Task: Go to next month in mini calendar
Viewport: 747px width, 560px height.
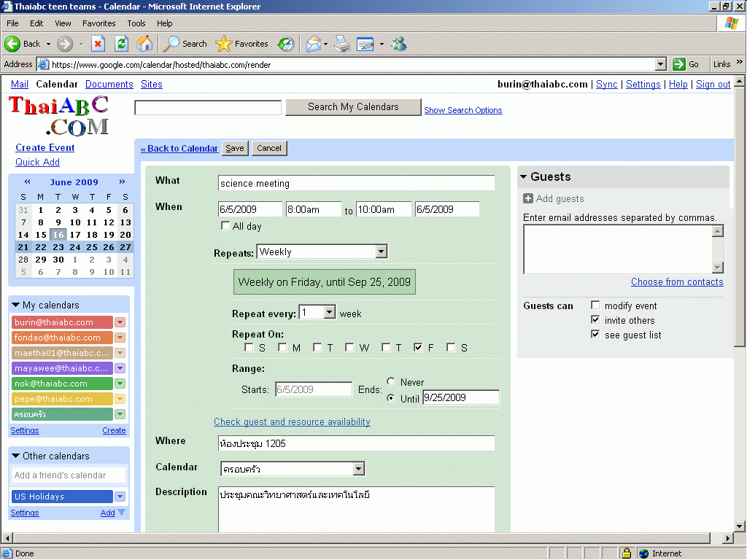Action: (x=122, y=182)
